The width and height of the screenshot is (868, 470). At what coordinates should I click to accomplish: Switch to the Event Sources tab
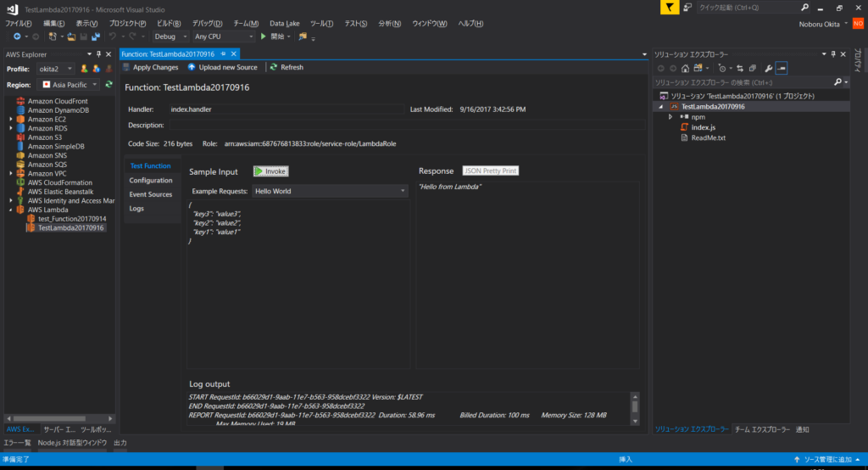pos(151,194)
